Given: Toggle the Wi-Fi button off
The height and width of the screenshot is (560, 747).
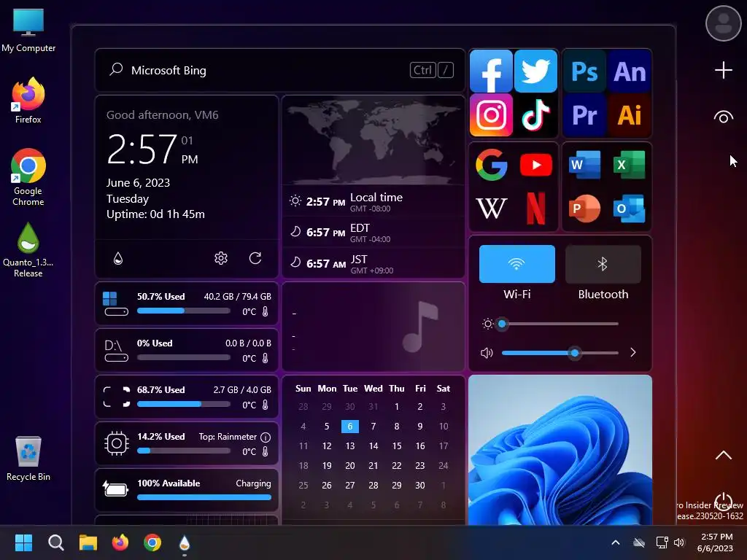Looking at the screenshot, I should point(517,264).
